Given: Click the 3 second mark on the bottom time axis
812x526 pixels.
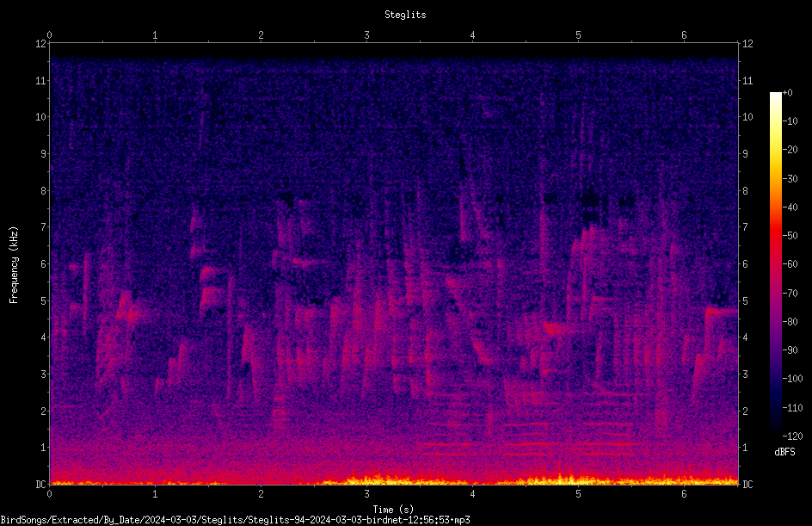Looking at the screenshot, I should [366, 494].
